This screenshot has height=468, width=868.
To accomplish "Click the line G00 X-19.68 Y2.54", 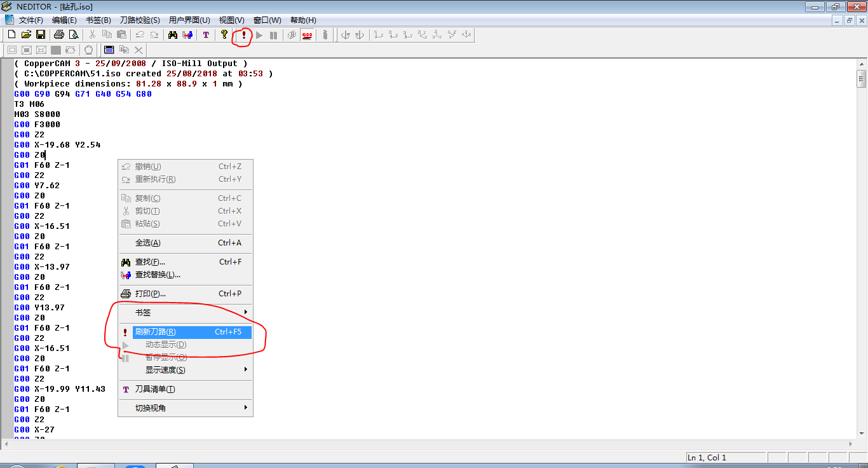I will click(57, 145).
